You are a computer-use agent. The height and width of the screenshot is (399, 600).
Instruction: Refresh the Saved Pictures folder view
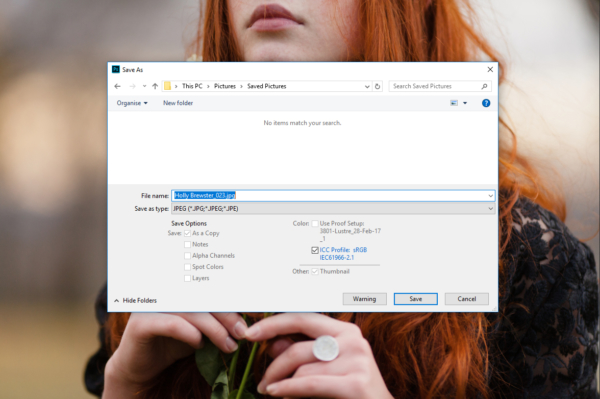pyautogui.click(x=377, y=86)
